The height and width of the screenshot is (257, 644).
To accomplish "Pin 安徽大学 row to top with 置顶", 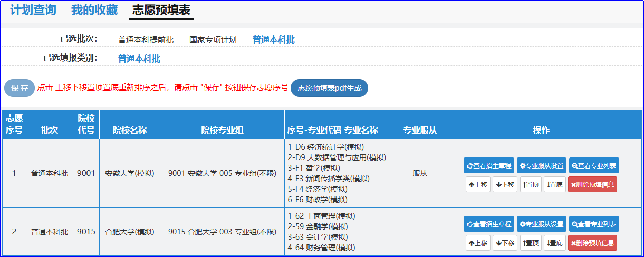I will tap(531, 184).
